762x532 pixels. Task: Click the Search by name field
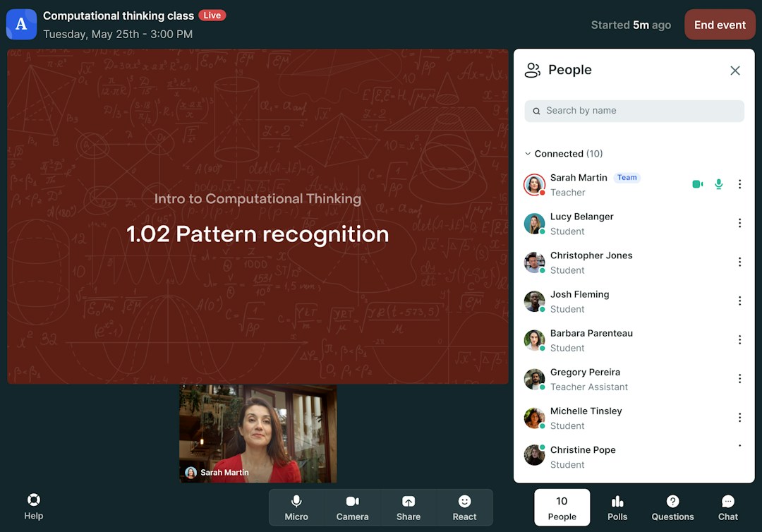(634, 111)
